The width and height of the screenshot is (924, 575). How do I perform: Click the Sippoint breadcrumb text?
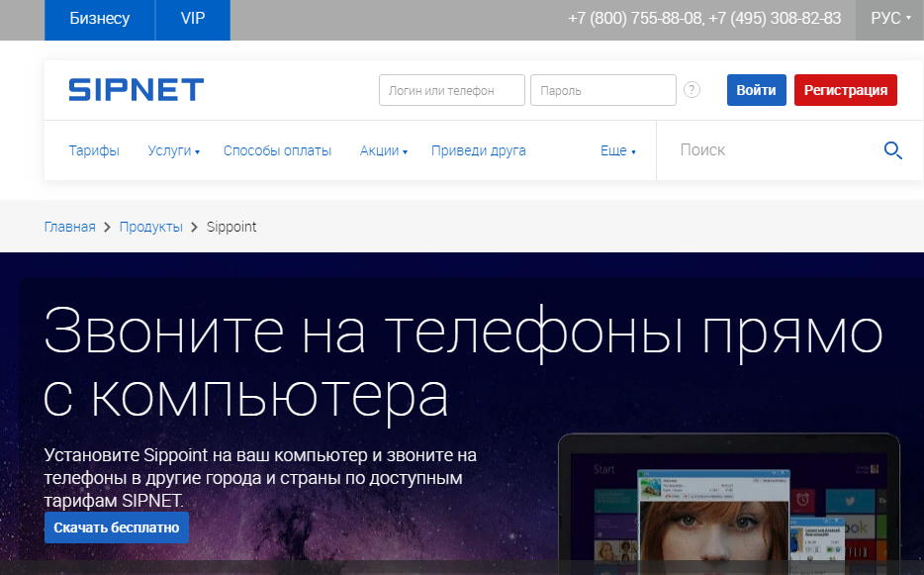(231, 227)
